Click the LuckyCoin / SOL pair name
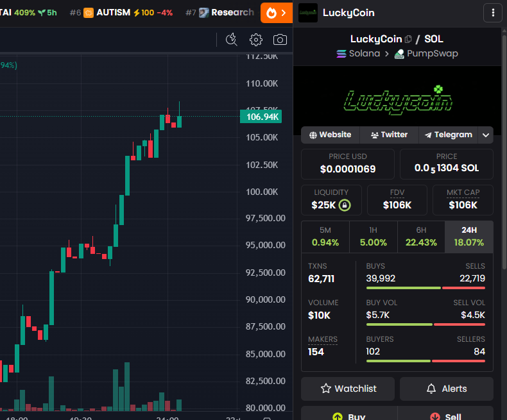This screenshot has width=507, height=420. (397, 39)
